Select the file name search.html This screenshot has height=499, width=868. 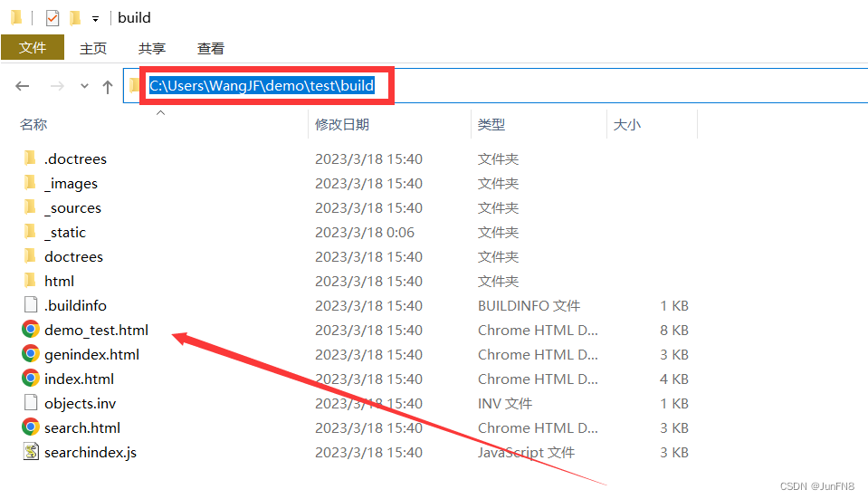[82, 427]
